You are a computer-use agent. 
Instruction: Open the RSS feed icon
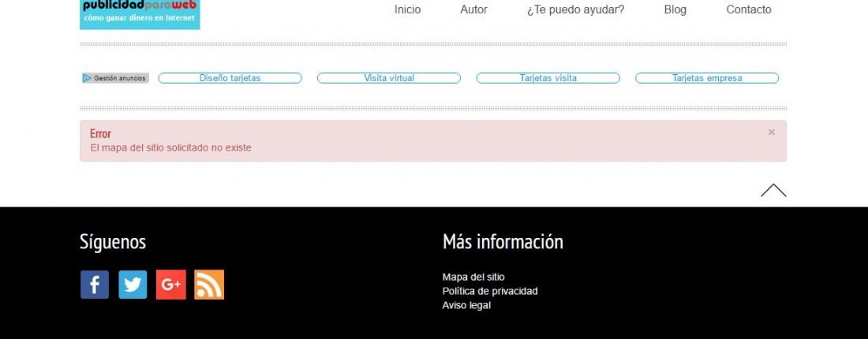209,285
